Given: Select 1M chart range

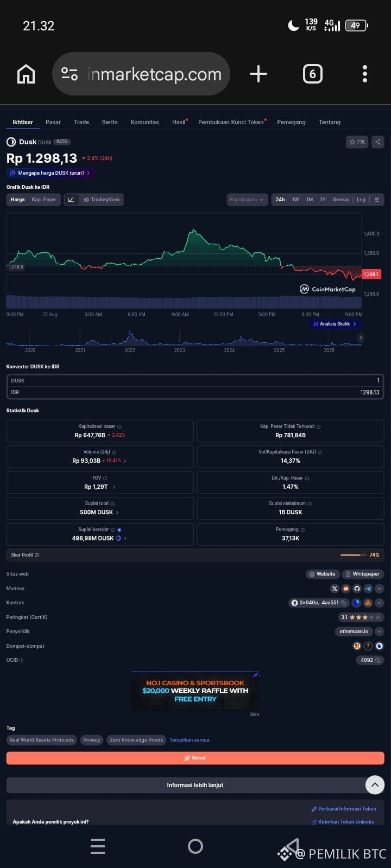Looking at the screenshot, I should pos(310,200).
